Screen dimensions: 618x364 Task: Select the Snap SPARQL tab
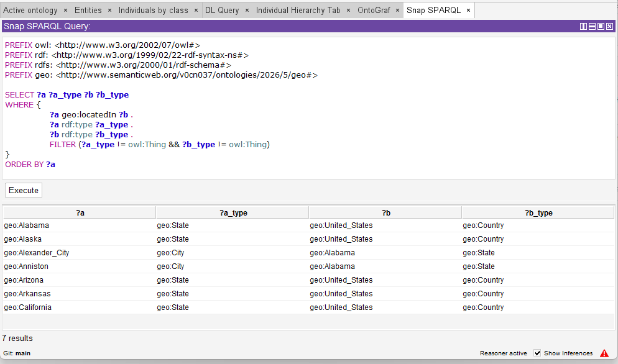point(433,11)
